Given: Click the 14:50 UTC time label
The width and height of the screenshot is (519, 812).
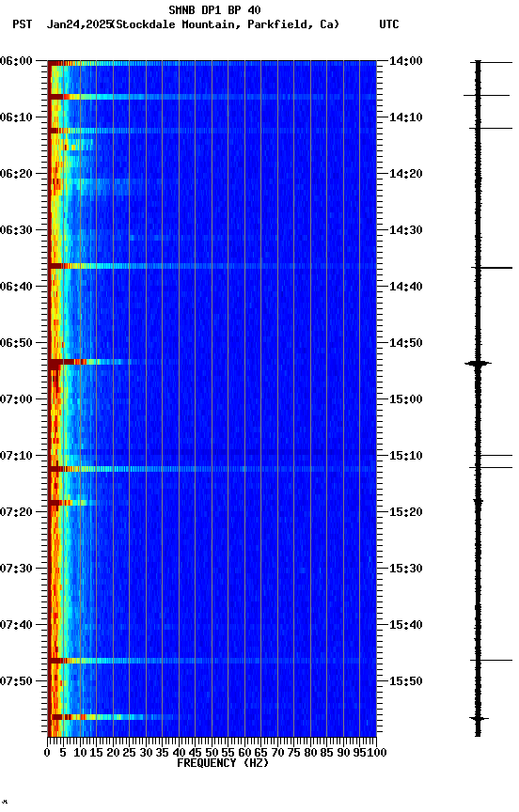Looking at the screenshot, I should pyautogui.click(x=406, y=343).
